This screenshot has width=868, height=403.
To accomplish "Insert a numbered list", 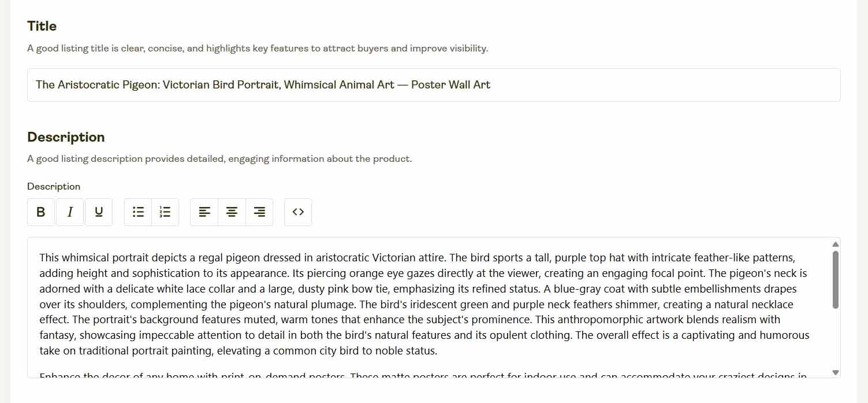I will 165,212.
